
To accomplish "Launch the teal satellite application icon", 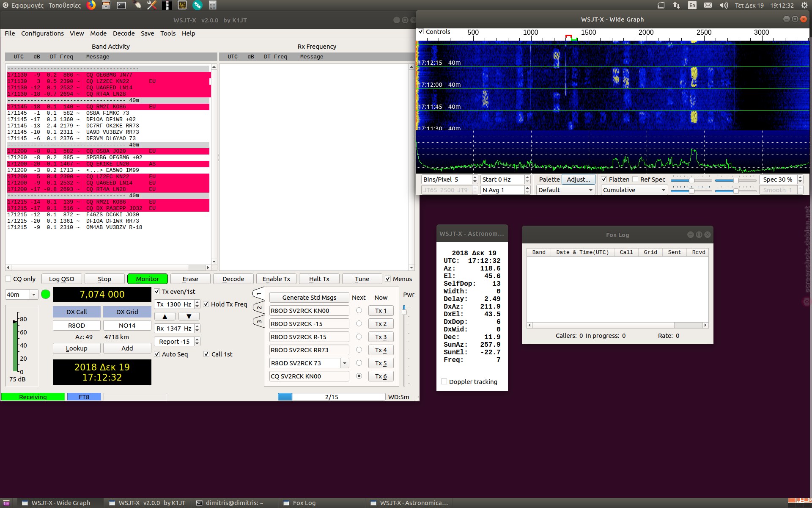I will point(198,5).
